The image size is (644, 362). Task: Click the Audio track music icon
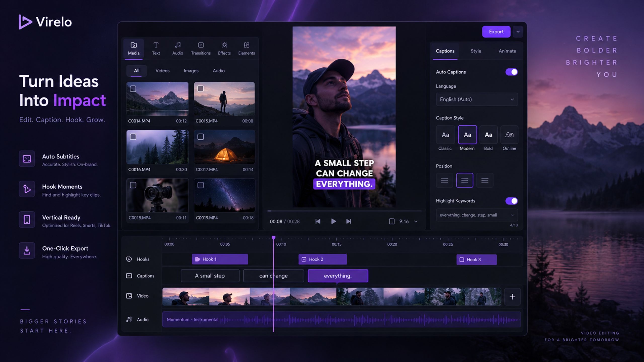coord(129,319)
